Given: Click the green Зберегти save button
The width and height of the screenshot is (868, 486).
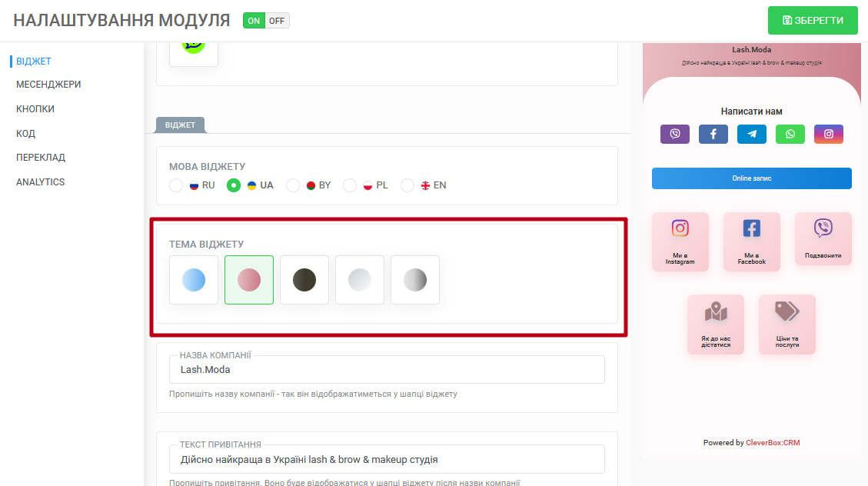Looking at the screenshot, I should coord(813,21).
